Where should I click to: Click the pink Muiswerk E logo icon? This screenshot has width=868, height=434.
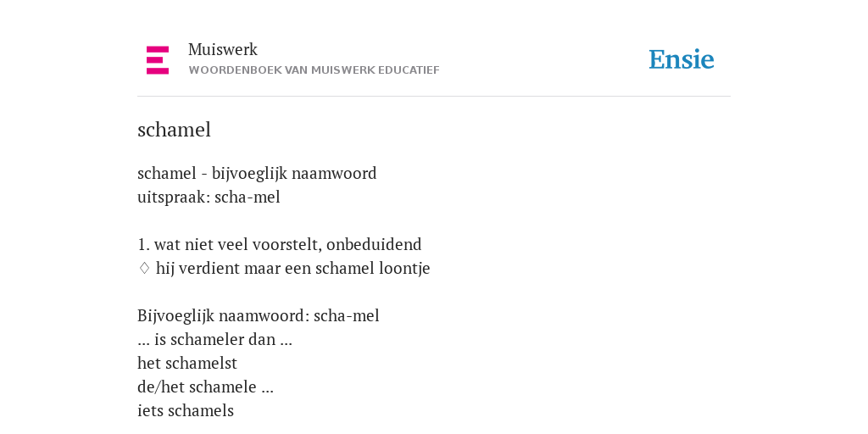(x=158, y=60)
